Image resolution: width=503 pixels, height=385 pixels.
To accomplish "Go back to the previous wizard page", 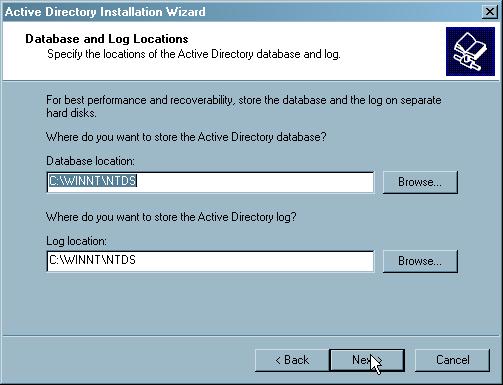I will pos(292,360).
